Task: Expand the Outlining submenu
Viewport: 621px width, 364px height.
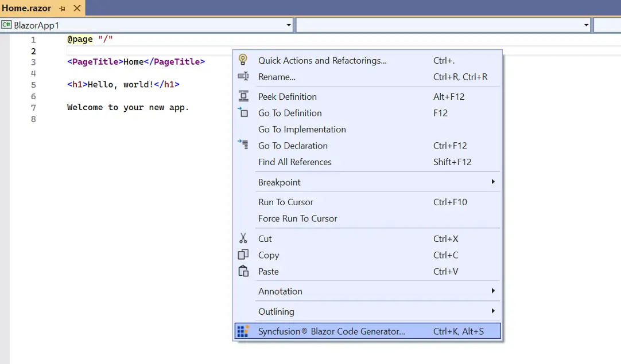Action: [492, 311]
